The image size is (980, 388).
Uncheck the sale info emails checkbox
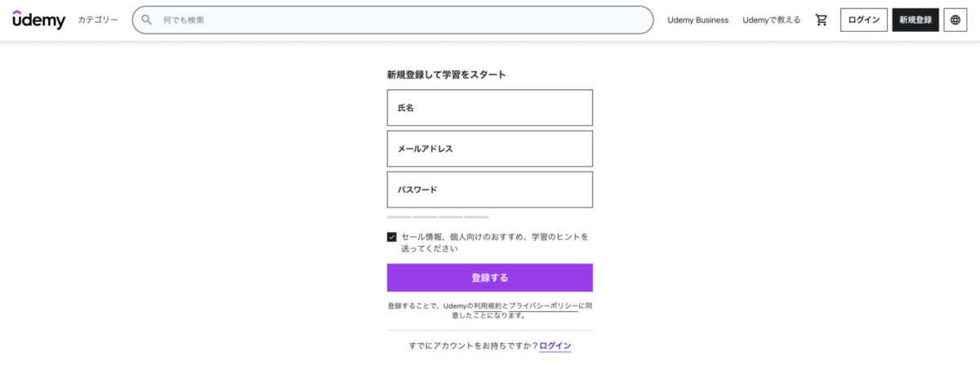click(x=392, y=237)
